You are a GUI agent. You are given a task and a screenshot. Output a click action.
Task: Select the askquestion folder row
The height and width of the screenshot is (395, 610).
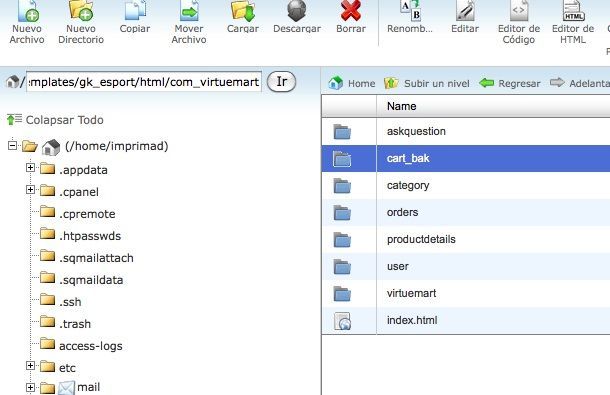[466, 131]
